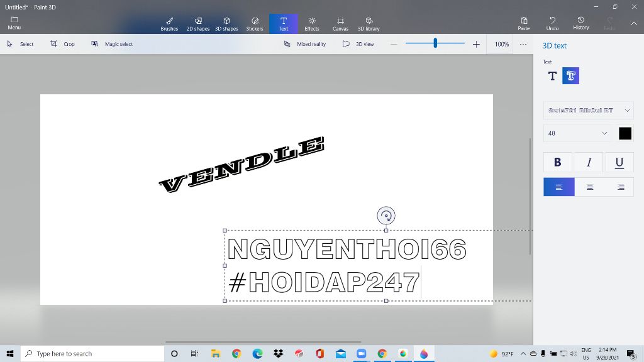Toggle Italic formatting
Image resolution: width=644 pixels, height=362 pixels.
point(589,162)
